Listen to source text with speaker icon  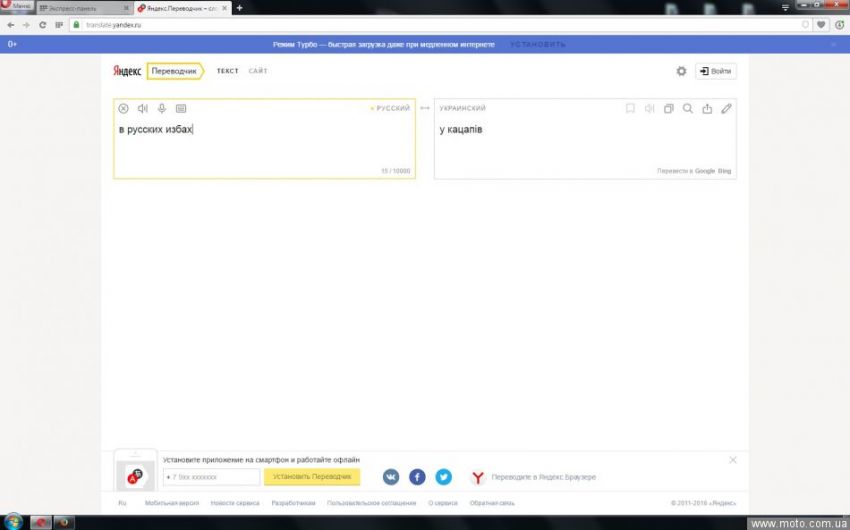point(143,108)
